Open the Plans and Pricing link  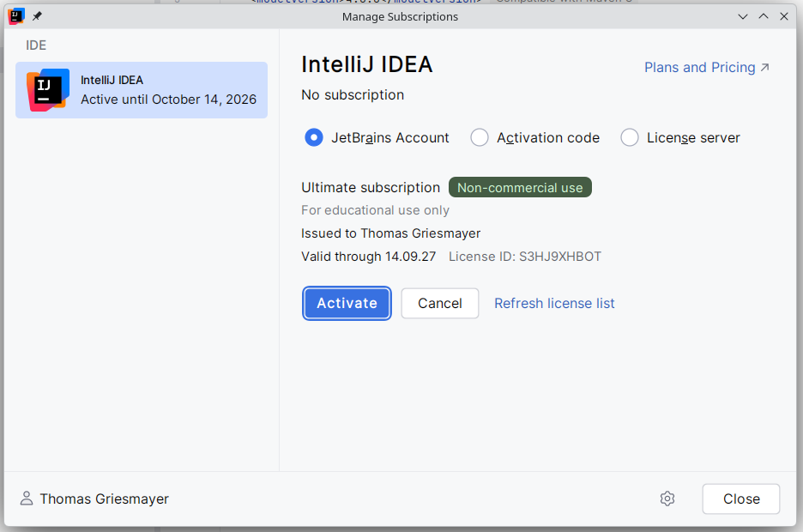[x=699, y=67]
